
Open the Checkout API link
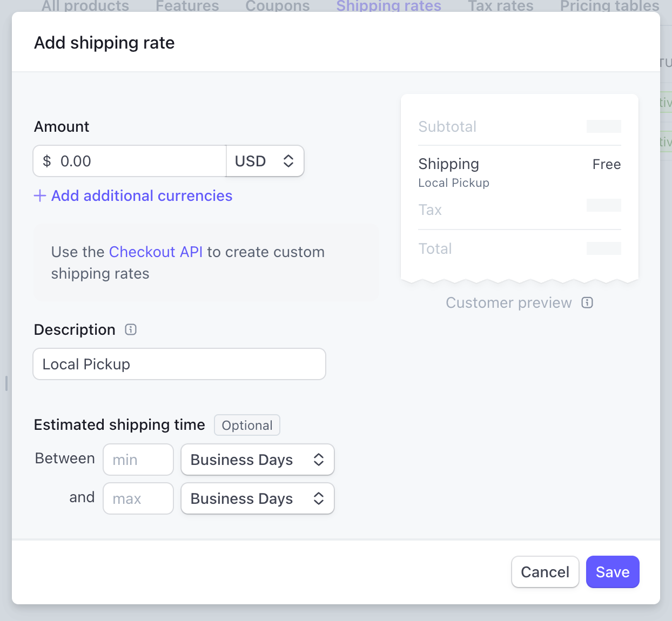[156, 252]
